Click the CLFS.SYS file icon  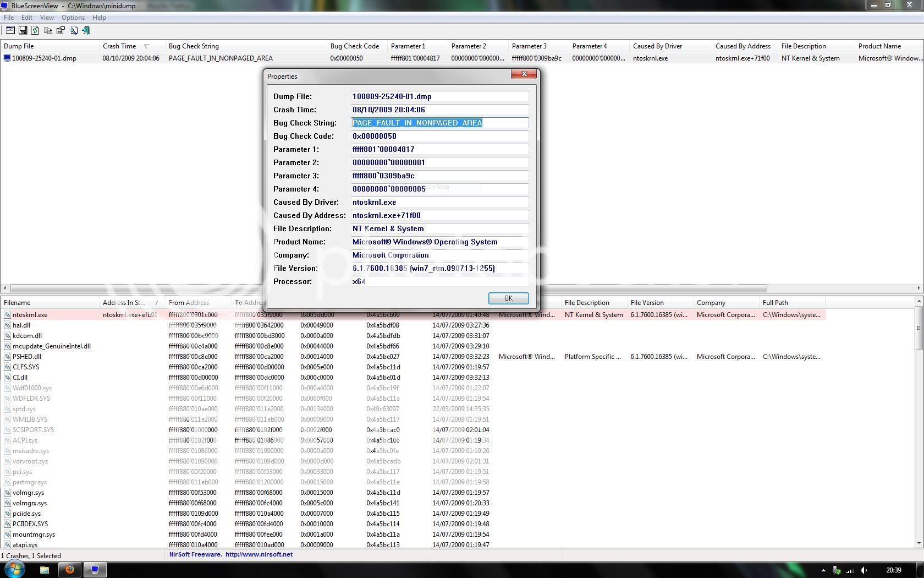click(8, 367)
